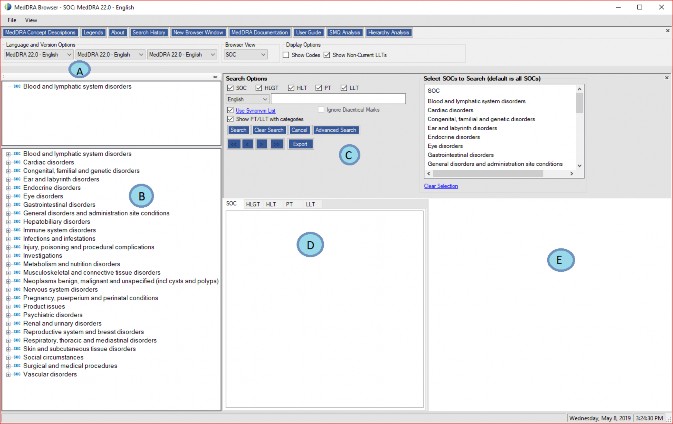Click the SOC icon beside Cardiac disorders

click(17, 162)
